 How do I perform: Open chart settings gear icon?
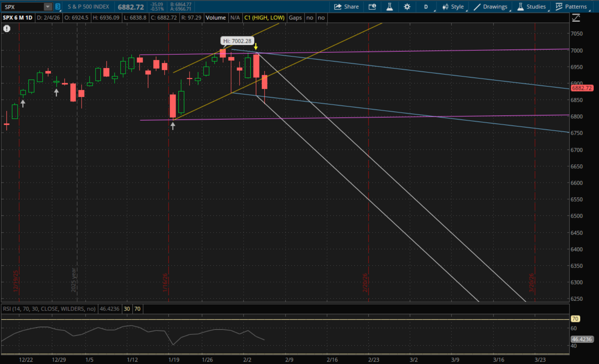[407, 7]
